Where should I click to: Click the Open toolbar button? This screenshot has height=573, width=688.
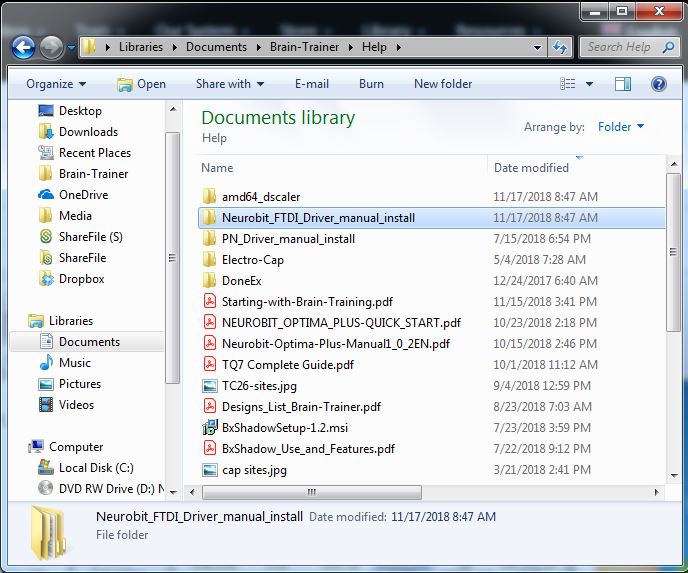[141, 84]
